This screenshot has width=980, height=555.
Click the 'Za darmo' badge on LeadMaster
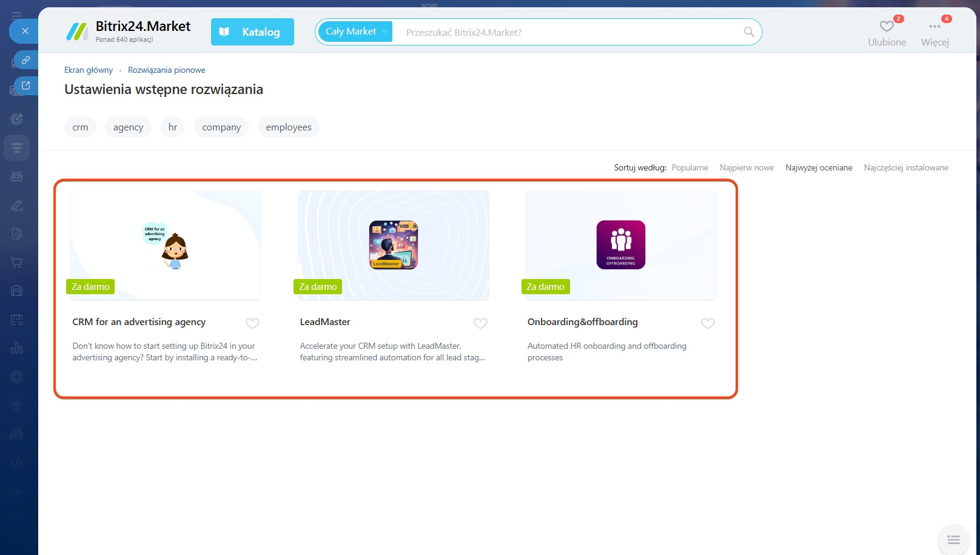[318, 287]
